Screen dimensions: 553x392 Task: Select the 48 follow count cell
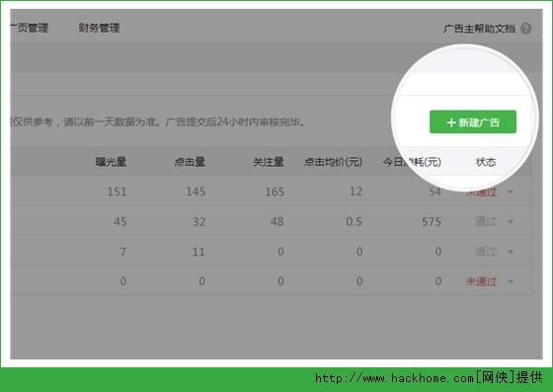[277, 221]
